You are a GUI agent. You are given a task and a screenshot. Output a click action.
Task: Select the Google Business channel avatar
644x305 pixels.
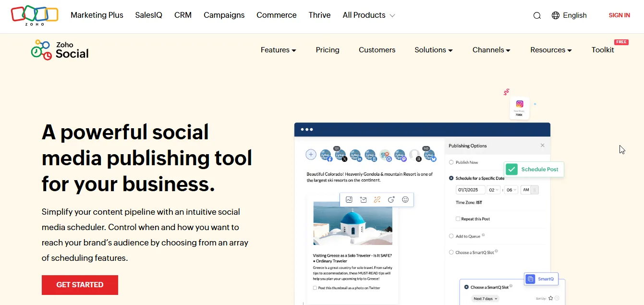385,155
